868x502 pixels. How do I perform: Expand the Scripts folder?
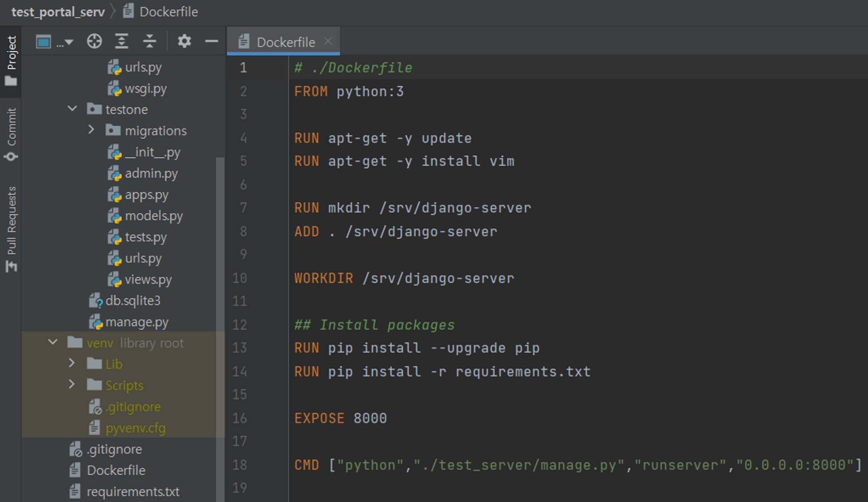[72, 384]
